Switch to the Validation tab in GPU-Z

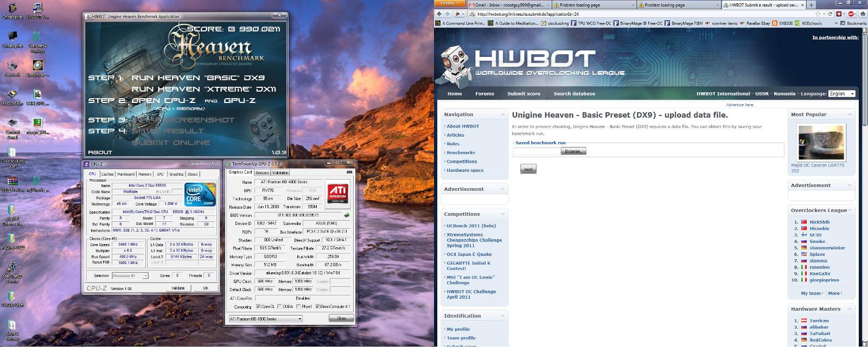(x=280, y=172)
